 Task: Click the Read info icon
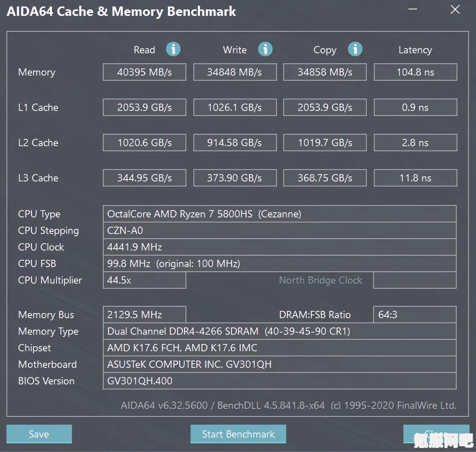click(x=173, y=49)
